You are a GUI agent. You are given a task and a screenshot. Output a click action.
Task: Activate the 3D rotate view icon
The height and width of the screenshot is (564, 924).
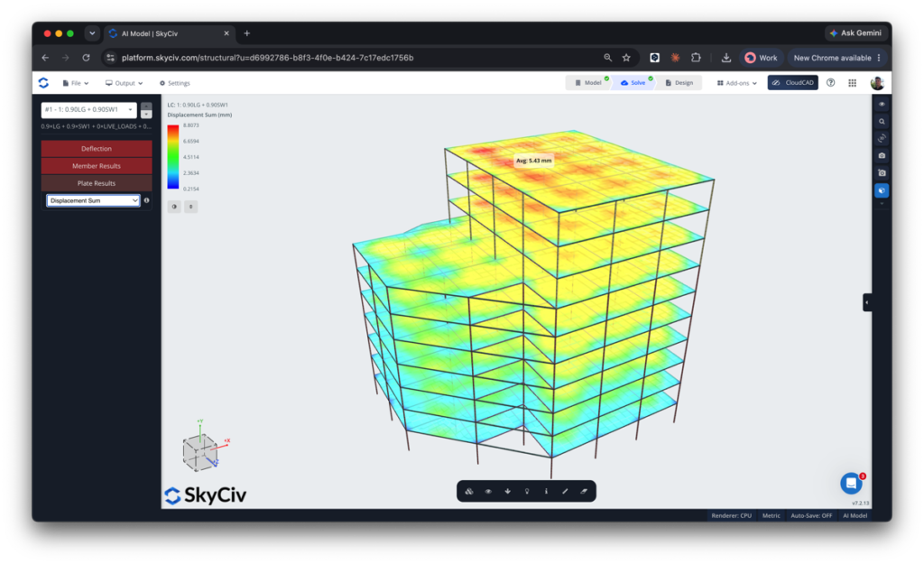coord(882,138)
